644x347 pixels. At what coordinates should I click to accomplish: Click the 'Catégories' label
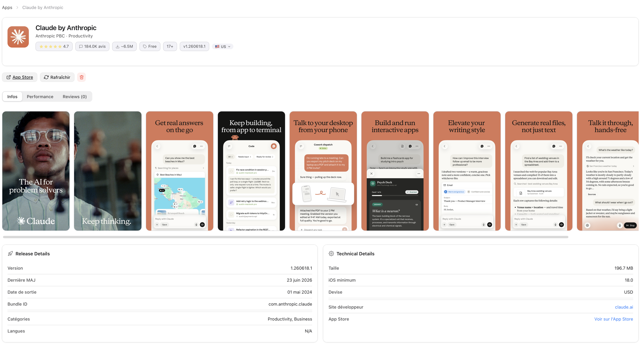pyautogui.click(x=18, y=319)
